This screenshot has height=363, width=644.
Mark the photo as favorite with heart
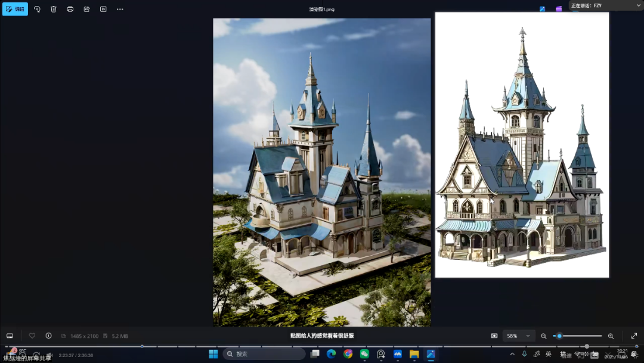32,336
